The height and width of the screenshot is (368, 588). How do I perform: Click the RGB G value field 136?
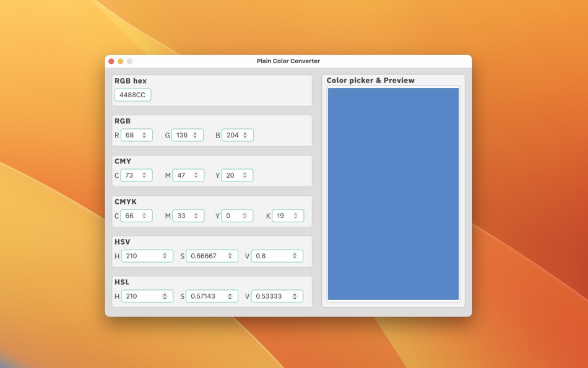(x=188, y=135)
